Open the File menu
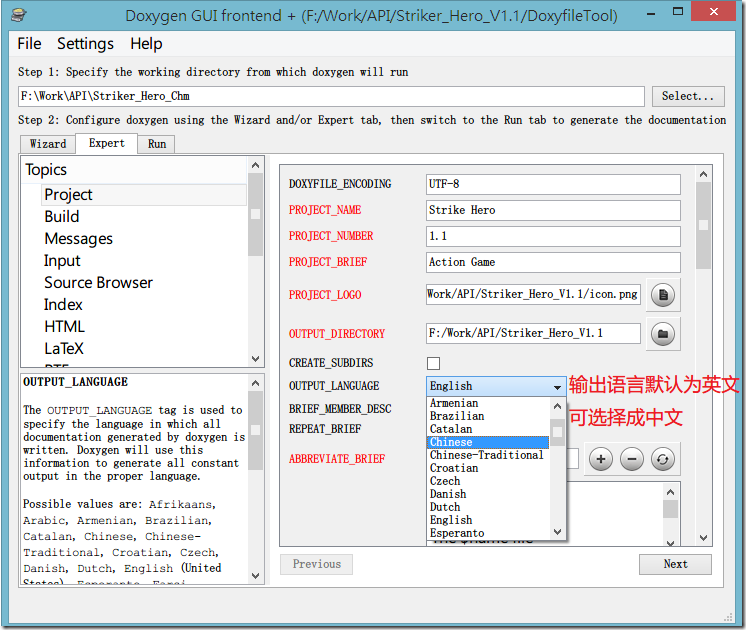 tap(29, 44)
